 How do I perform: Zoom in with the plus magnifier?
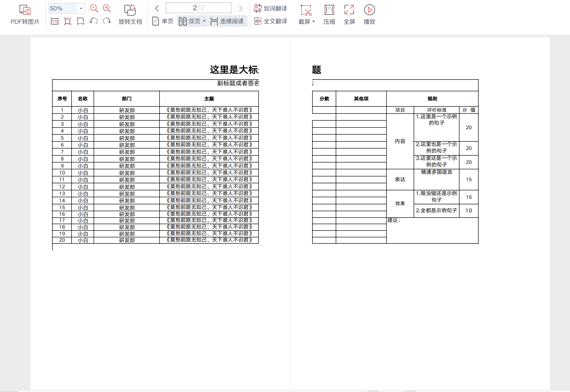pyautogui.click(x=106, y=9)
